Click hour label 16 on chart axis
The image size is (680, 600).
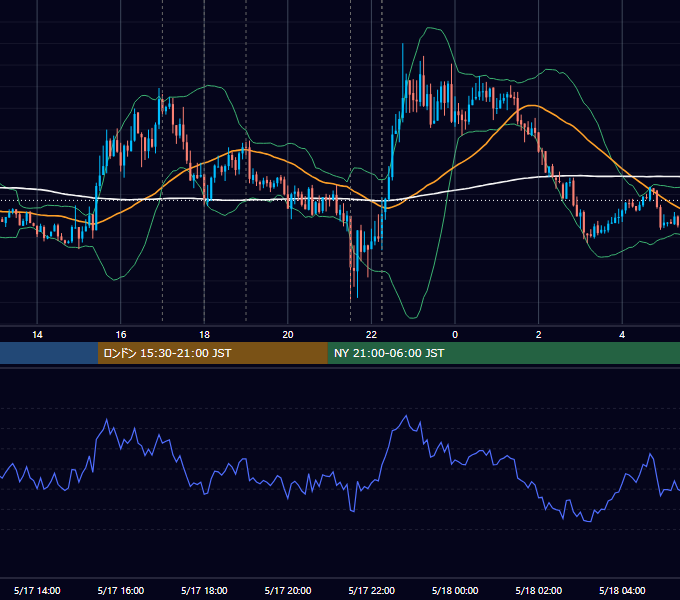pyautogui.click(x=121, y=335)
